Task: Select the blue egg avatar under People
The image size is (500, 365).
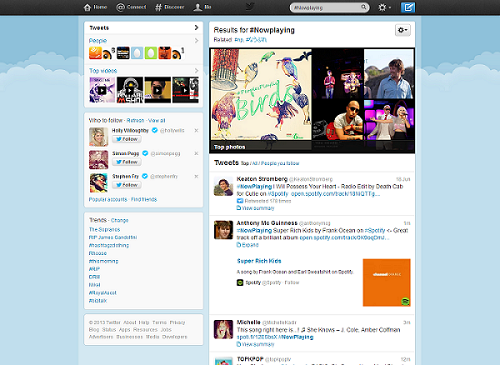Action: click(x=137, y=53)
